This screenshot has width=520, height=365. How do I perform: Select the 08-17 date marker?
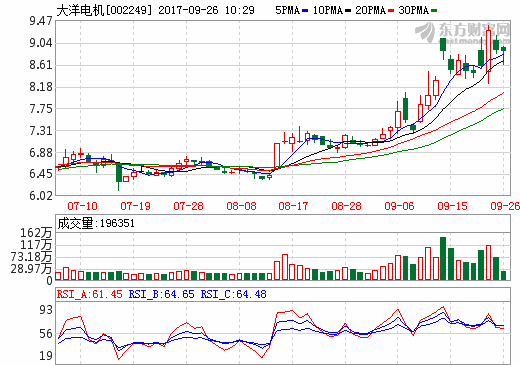(293, 206)
